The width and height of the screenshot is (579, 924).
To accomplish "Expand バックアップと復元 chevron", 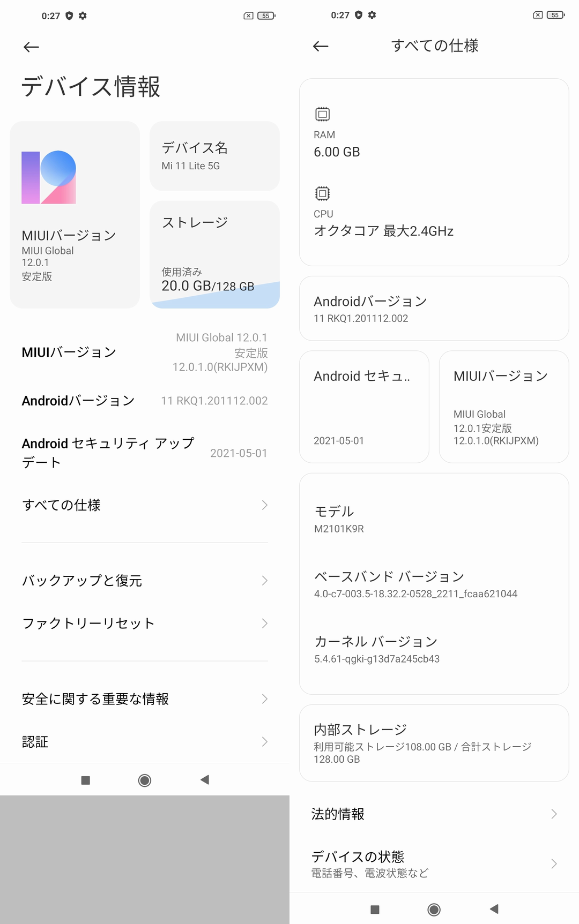I will 264,581.
